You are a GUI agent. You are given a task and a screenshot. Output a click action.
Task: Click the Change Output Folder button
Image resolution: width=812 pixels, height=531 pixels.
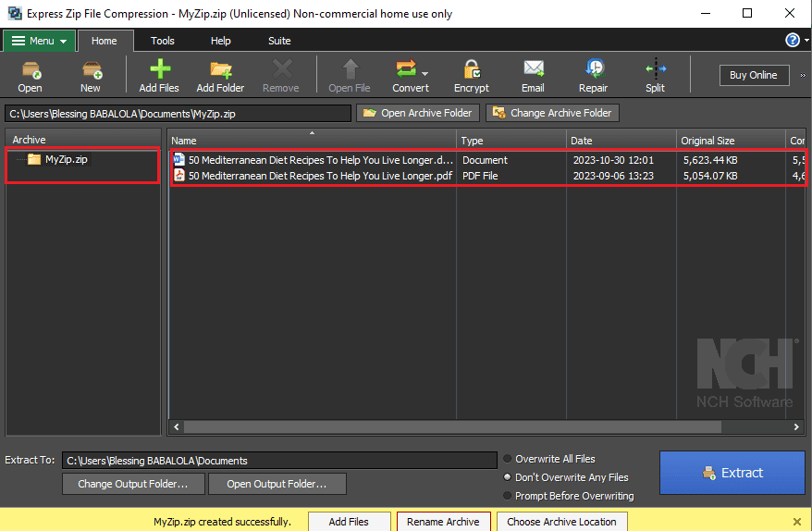tap(133, 484)
